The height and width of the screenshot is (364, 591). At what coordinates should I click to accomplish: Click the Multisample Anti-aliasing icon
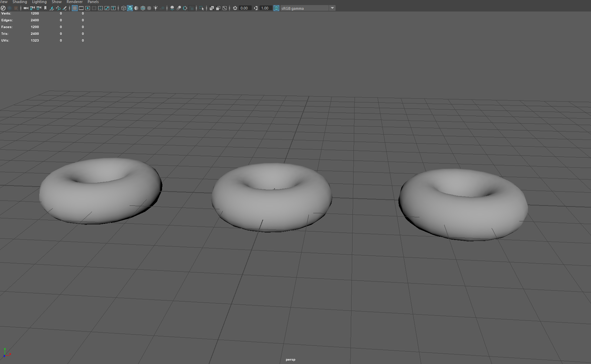[185, 8]
